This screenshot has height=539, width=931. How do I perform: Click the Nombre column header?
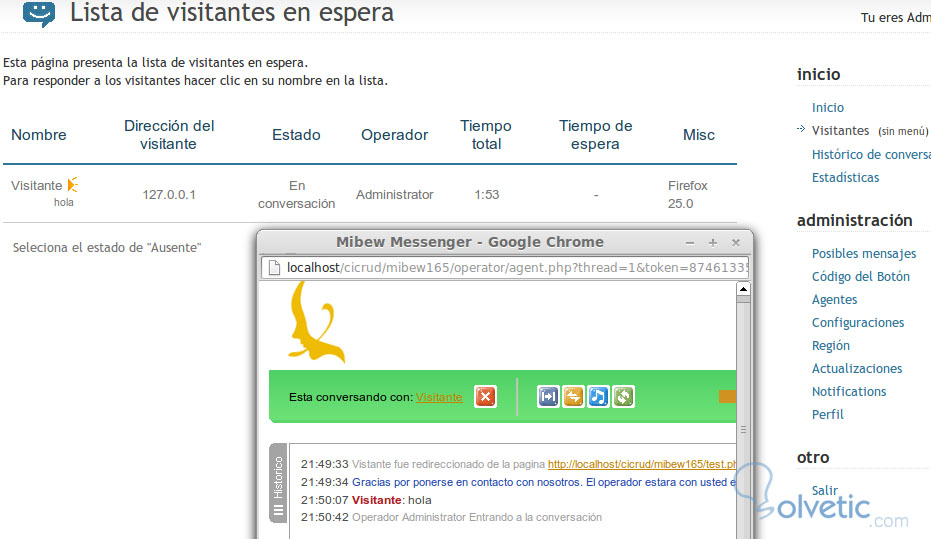(x=39, y=135)
